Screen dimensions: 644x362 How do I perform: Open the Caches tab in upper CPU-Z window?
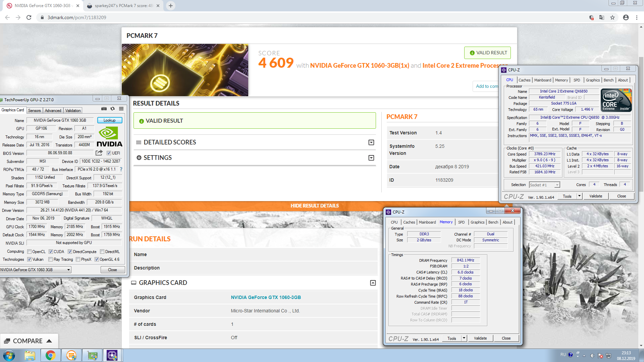tap(524, 80)
